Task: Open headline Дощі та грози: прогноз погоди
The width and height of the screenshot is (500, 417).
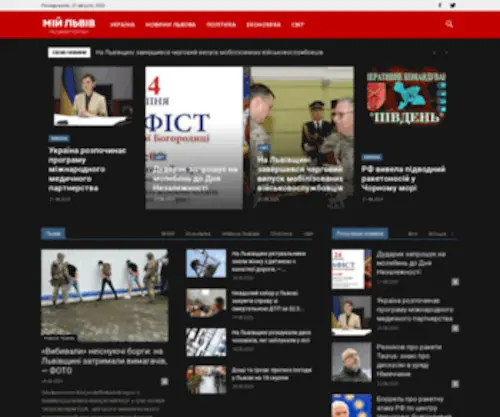Action: tap(272, 374)
